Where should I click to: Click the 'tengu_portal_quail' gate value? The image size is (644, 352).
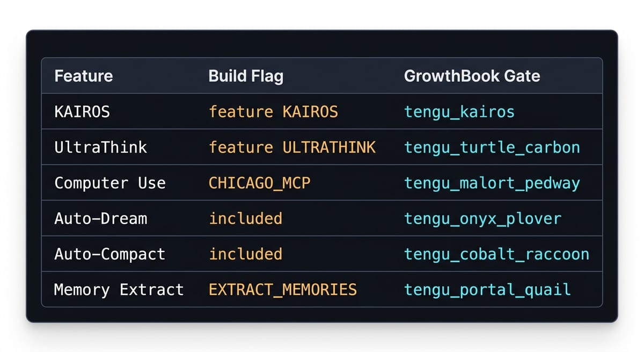pyautogui.click(x=487, y=291)
